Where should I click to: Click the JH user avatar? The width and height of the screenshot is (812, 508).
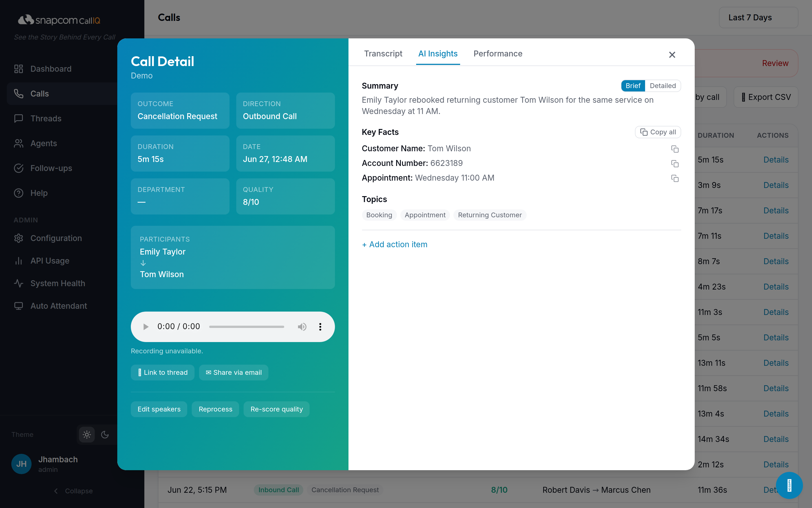[x=21, y=464]
